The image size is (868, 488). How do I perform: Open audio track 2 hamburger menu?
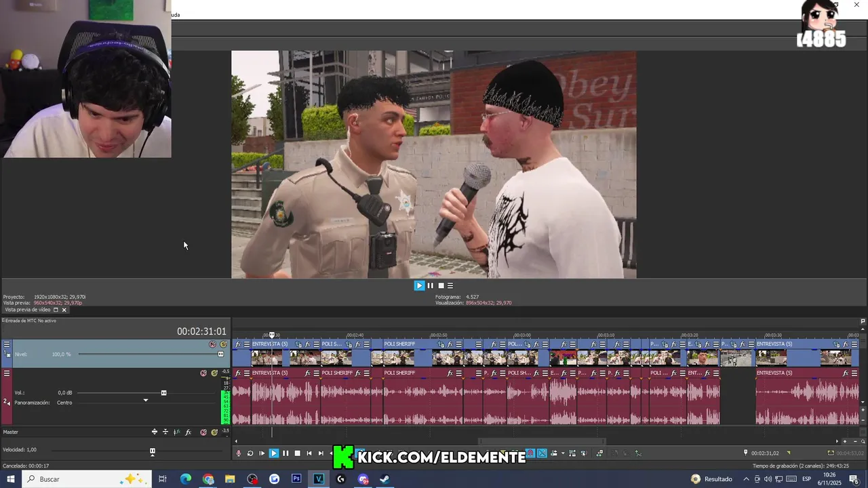(7, 373)
